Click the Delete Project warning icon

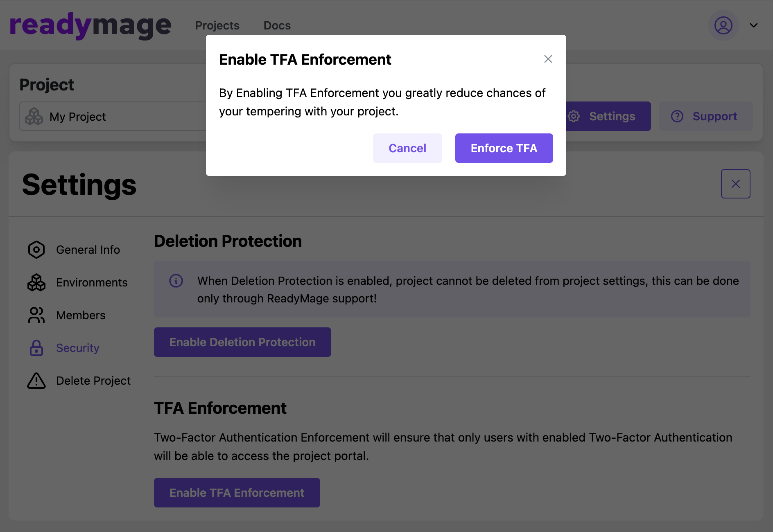pyautogui.click(x=36, y=381)
